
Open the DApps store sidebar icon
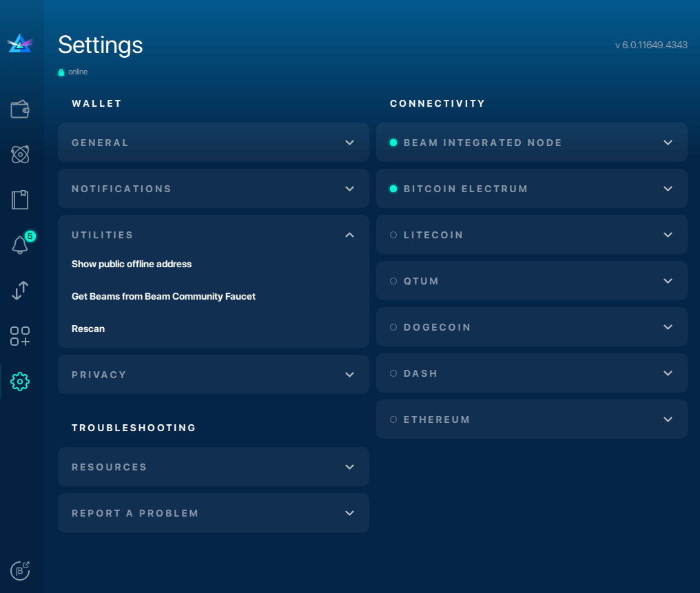click(20, 336)
